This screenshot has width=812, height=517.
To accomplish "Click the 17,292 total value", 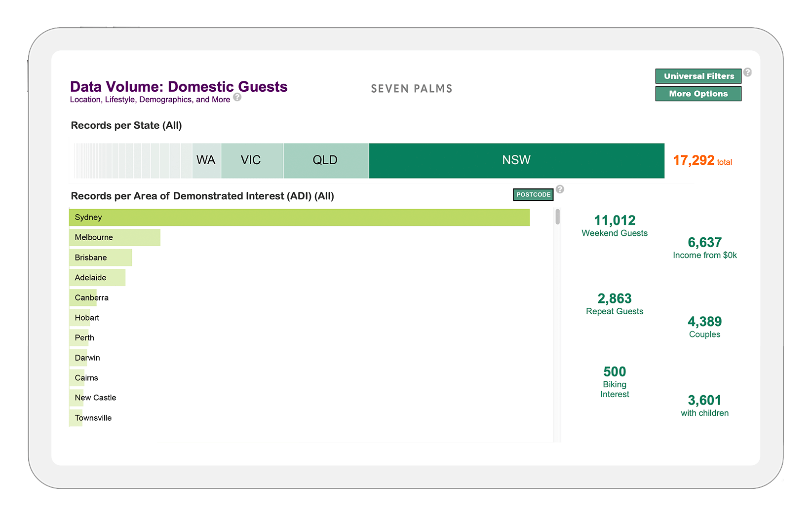I will point(702,160).
